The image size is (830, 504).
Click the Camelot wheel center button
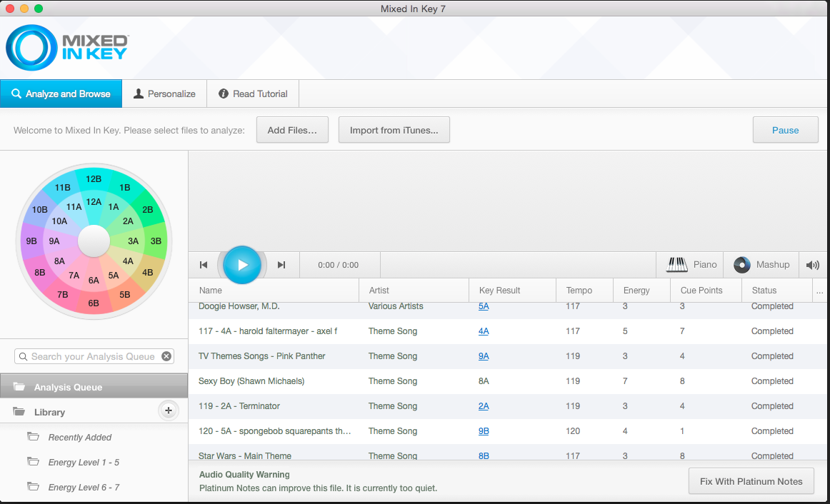click(x=94, y=241)
